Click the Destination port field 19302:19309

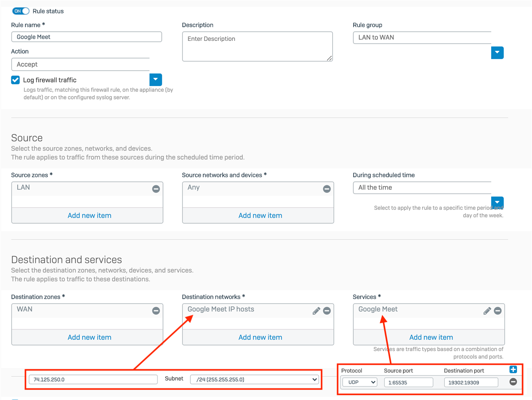[471, 382]
